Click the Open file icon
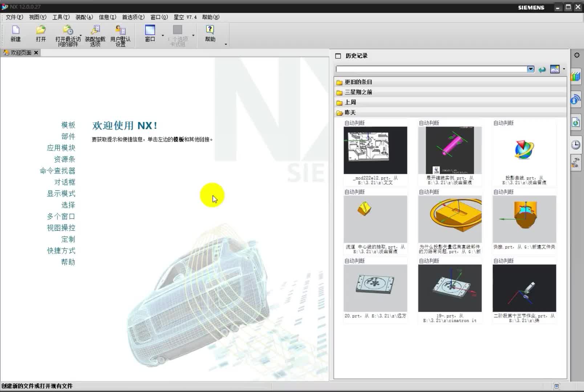584x392 pixels. tap(41, 30)
